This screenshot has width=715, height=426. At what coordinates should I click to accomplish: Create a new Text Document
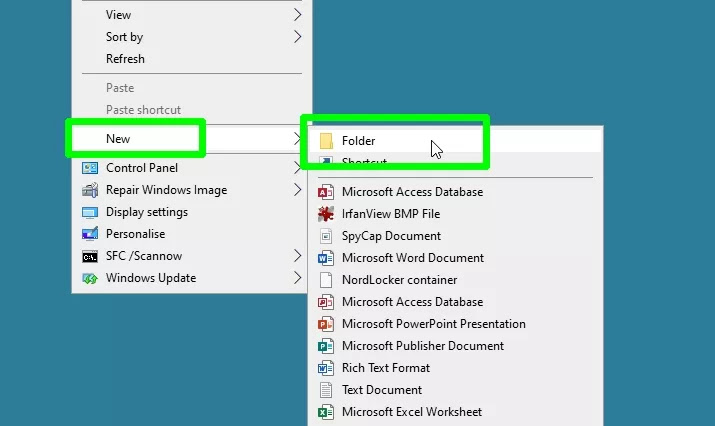pos(455,390)
